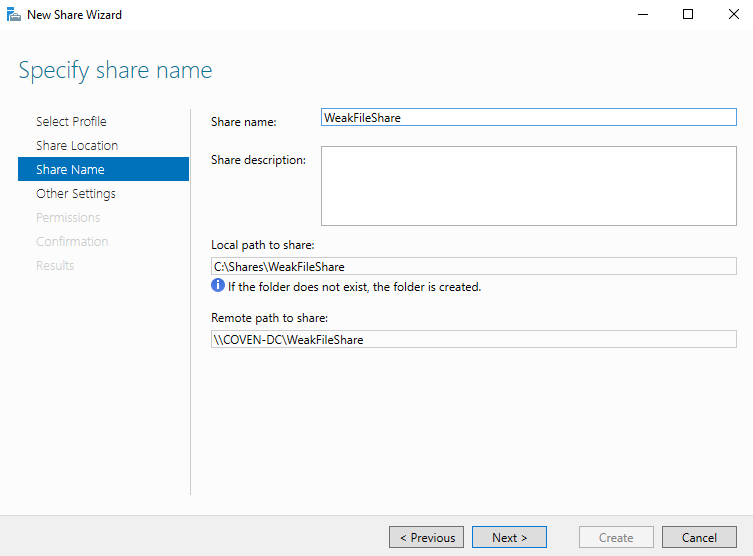Click the 'Specify share name' heading
Image resolution: width=753 pixels, height=556 pixels.
pos(115,71)
